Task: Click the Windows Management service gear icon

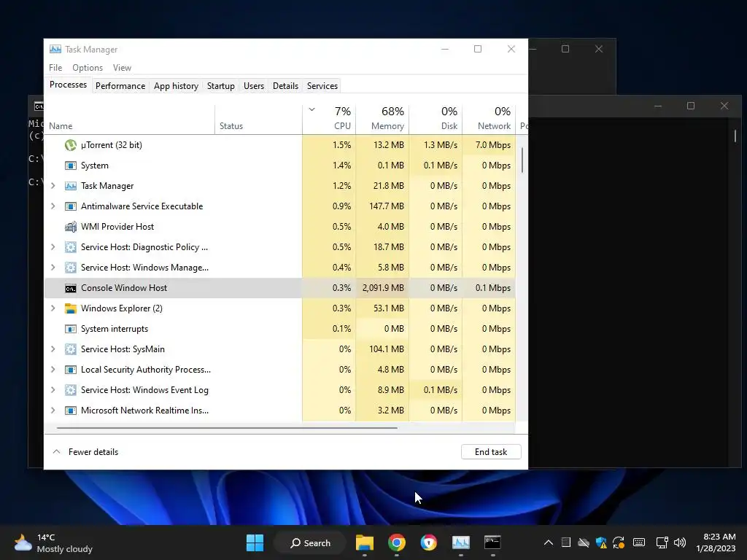Action: tap(71, 268)
